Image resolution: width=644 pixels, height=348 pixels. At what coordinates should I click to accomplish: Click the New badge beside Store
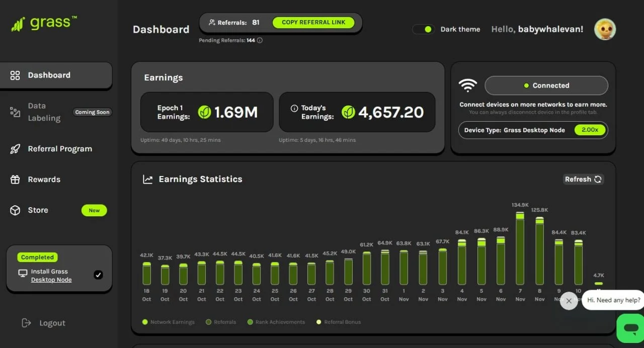(94, 210)
